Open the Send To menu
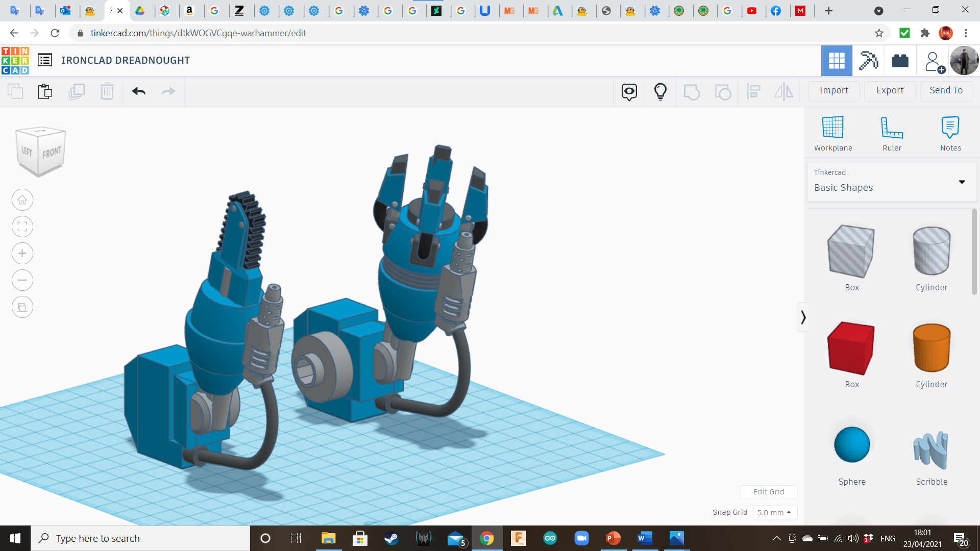The image size is (980, 551). (x=945, y=90)
